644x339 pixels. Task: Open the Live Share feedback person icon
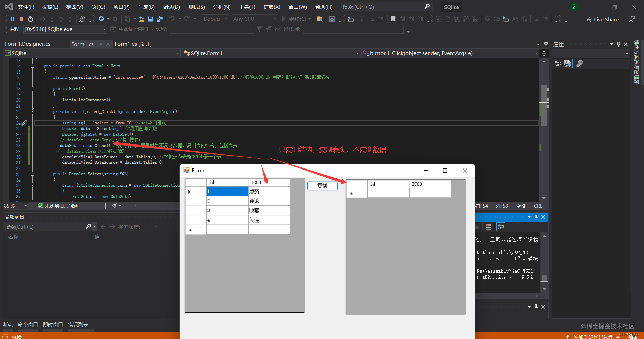pyautogui.click(x=632, y=19)
